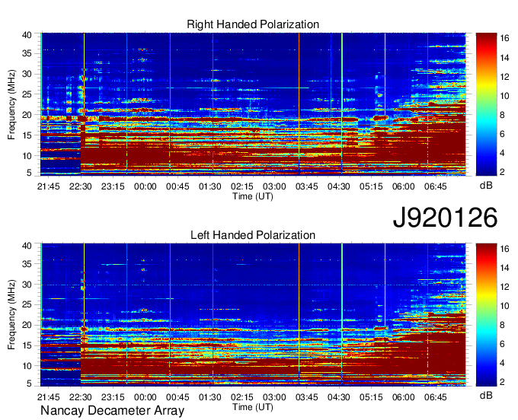The width and height of the screenshot is (518, 420).
Task: Click the 2 value on upper color bar
Action: point(502,171)
